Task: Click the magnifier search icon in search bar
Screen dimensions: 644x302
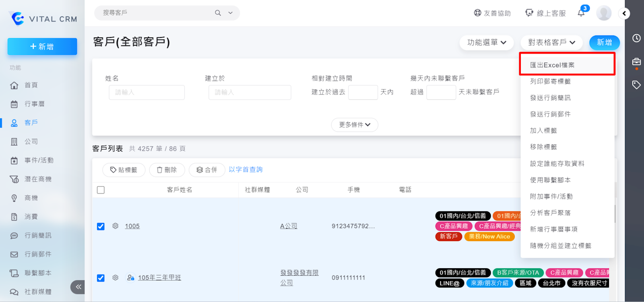Action: coord(218,13)
